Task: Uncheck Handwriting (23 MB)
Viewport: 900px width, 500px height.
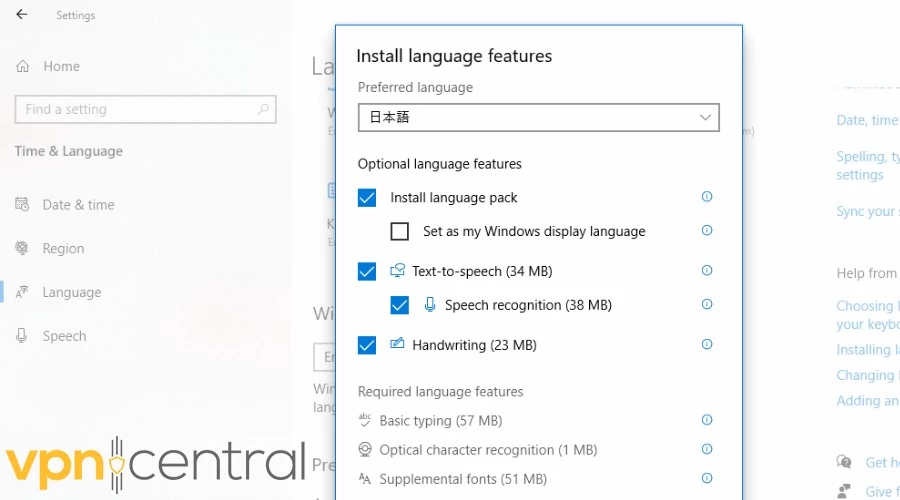Action: [367, 346]
